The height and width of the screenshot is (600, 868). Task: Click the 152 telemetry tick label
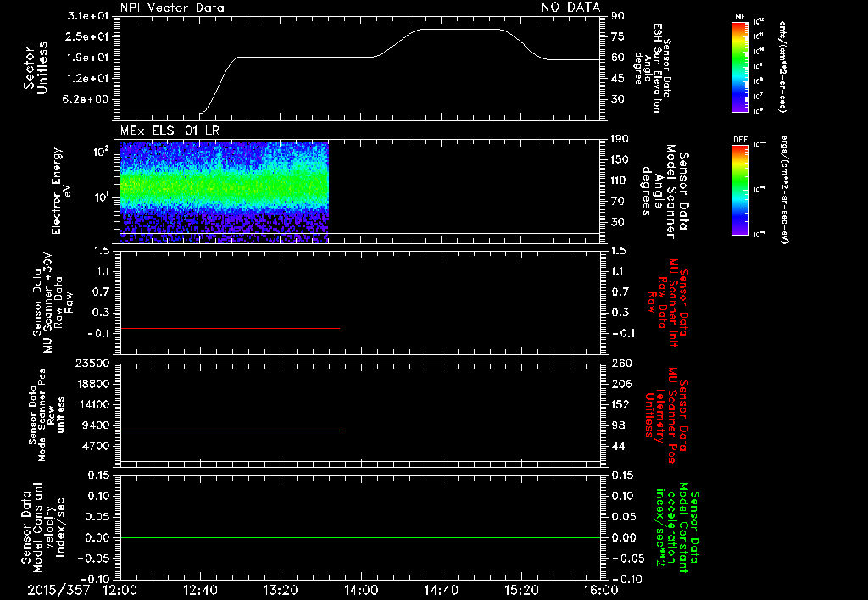point(621,404)
